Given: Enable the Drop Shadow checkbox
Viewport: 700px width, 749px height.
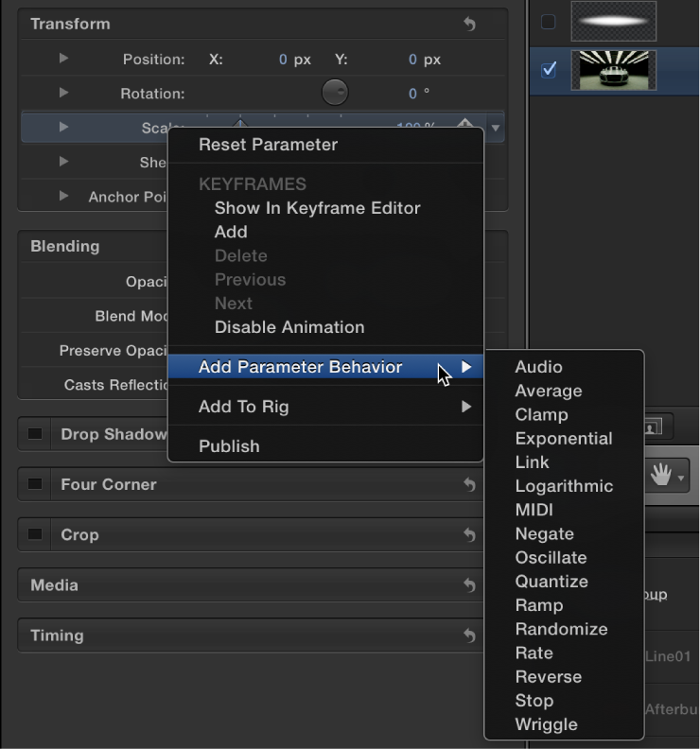Looking at the screenshot, I should (x=35, y=434).
